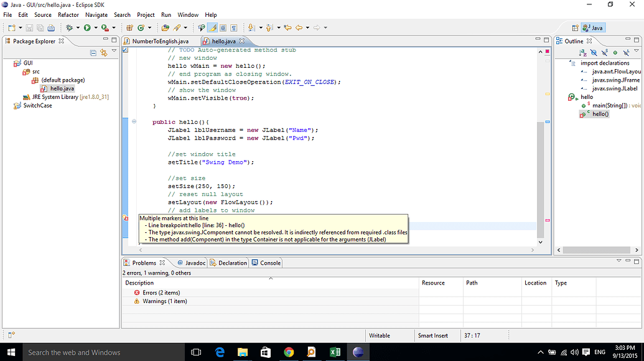
Task: Click the Open Perspective icon beside Java
Action: pos(575,27)
